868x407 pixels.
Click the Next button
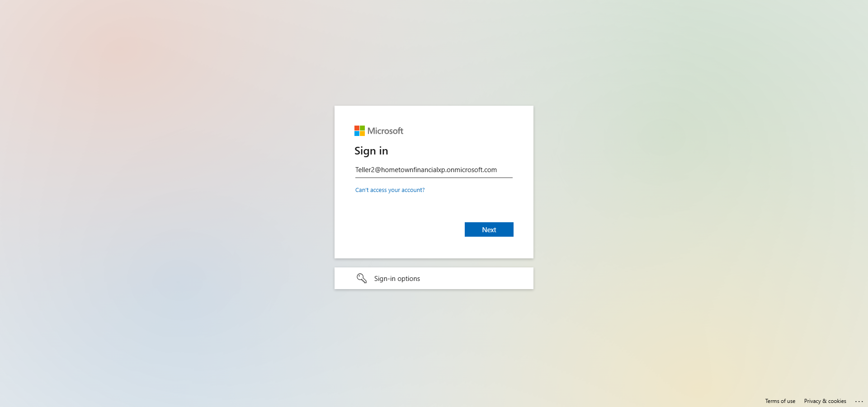coord(489,229)
